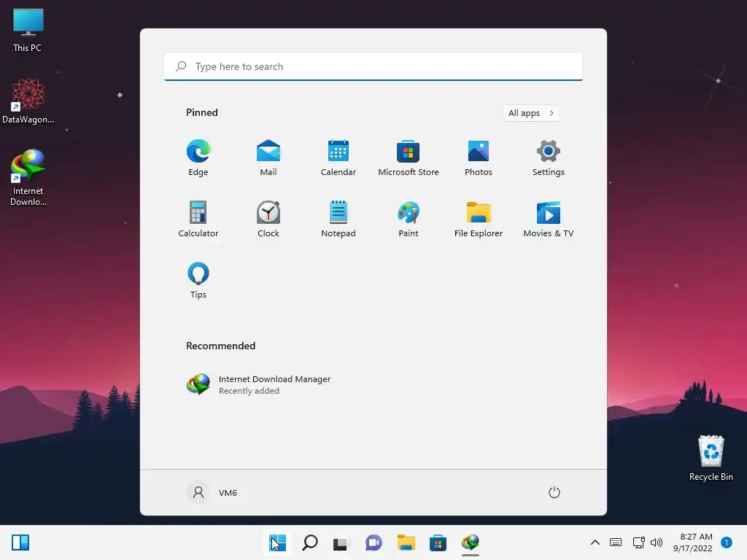The height and width of the screenshot is (560, 747).
Task: Switch to Internet Download Manager on taskbar
Action: [x=471, y=542]
